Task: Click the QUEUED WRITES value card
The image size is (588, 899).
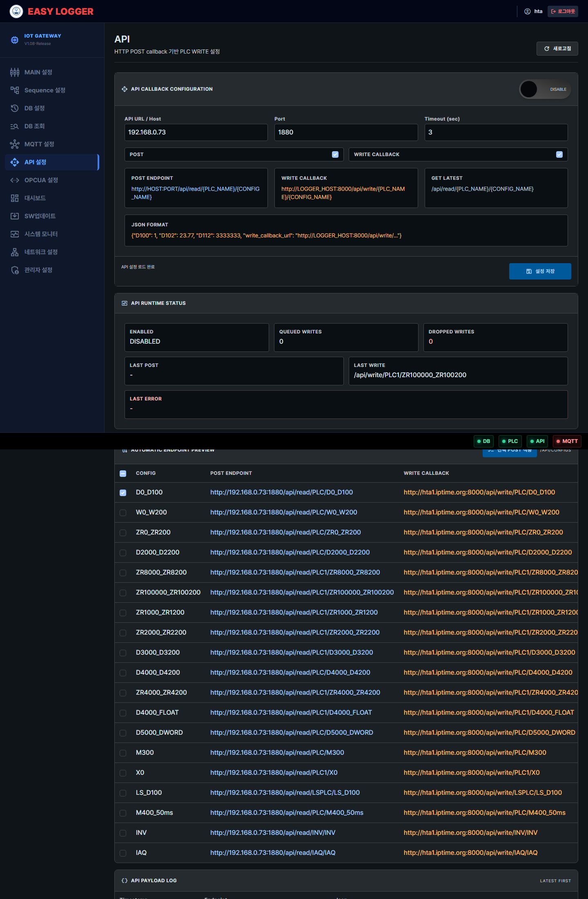Action: pos(346,338)
